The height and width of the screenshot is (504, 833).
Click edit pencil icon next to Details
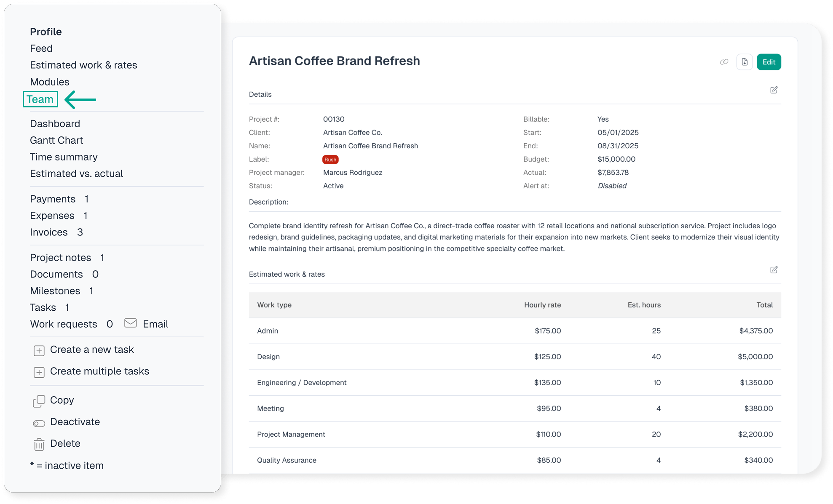click(x=774, y=90)
